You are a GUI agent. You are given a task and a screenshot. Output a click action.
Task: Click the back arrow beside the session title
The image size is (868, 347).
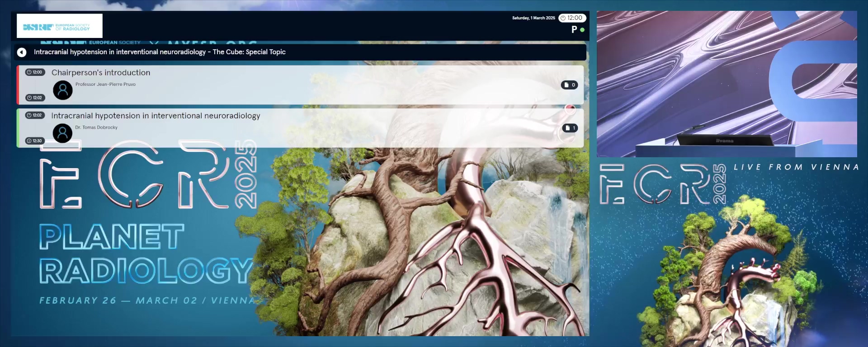[x=22, y=52]
